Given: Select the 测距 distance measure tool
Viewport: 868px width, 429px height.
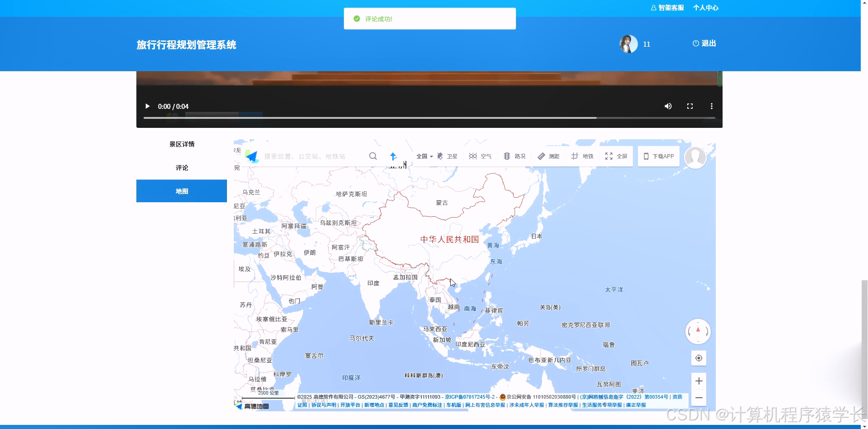Looking at the screenshot, I should coord(549,156).
